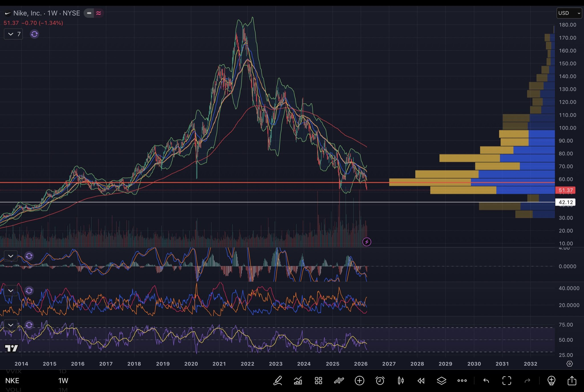Open the three-dots more menu
Viewport: 584px width, 392px height.
462,381
